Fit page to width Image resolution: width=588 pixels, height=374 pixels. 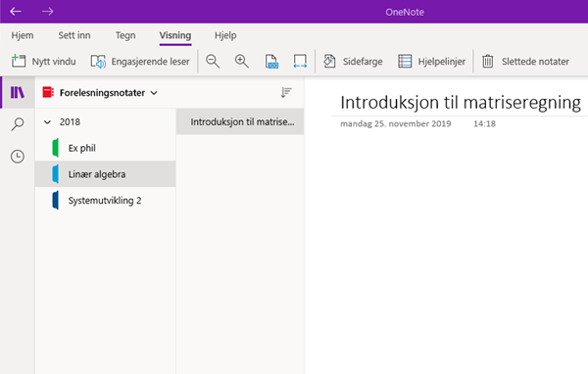click(300, 61)
